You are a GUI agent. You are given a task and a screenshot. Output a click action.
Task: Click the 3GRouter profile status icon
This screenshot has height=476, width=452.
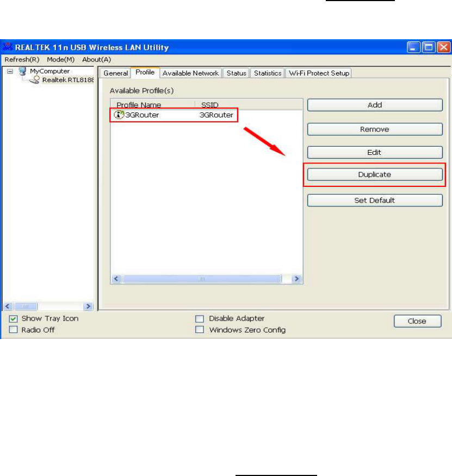coord(119,115)
